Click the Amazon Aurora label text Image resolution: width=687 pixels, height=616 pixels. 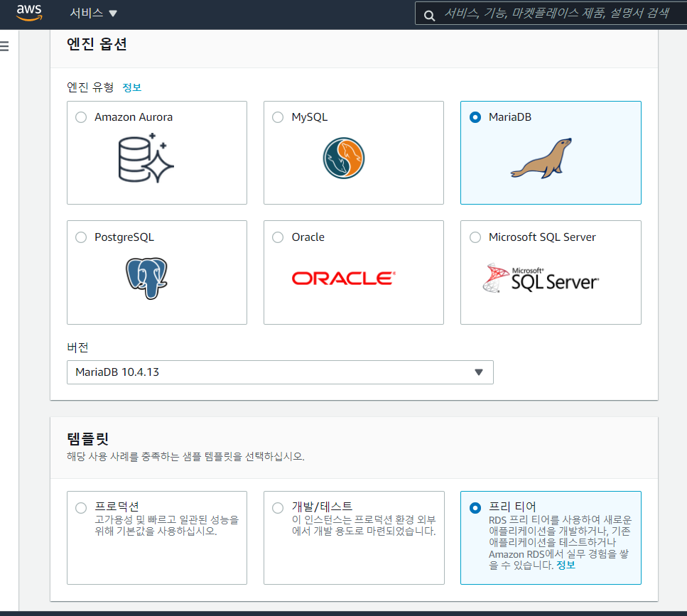134,117
